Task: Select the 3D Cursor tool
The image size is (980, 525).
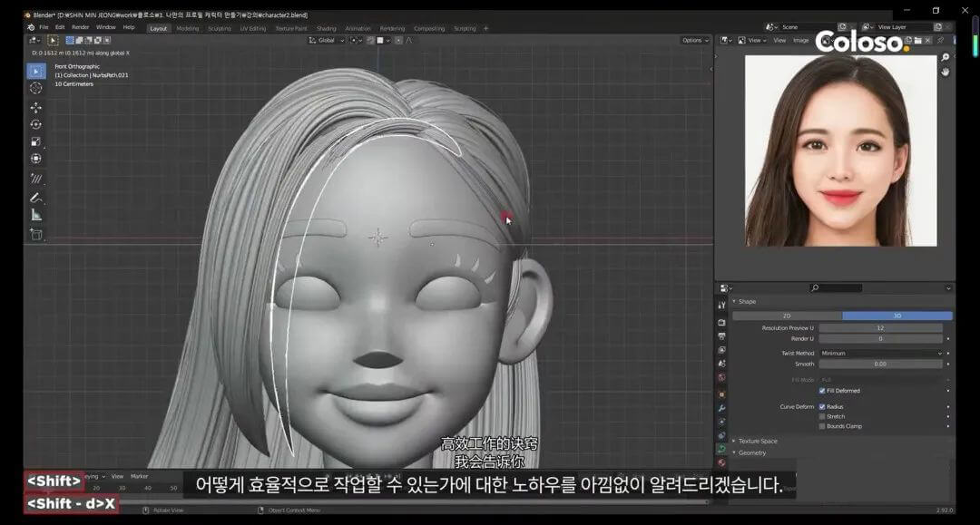Action: click(34, 88)
